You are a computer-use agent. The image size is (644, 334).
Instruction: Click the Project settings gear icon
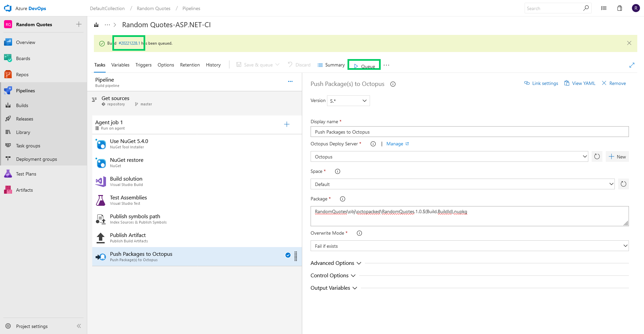[8, 326]
